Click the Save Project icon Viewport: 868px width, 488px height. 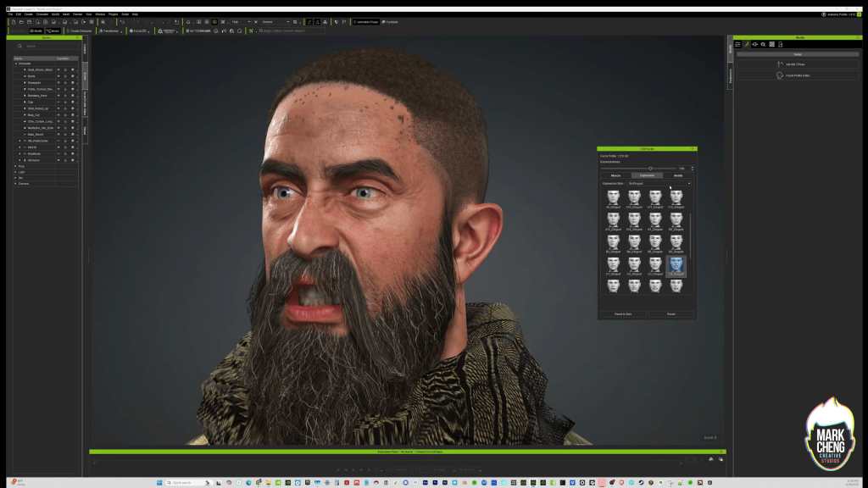coord(30,22)
